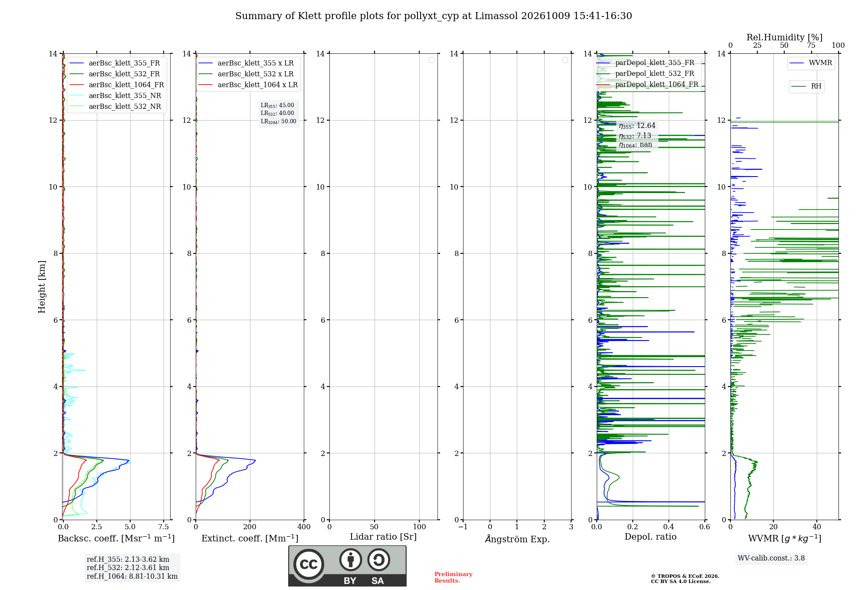Click the Rel.Humidity [%] top axis label
868x590 pixels.
pyautogui.click(x=785, y=37)
